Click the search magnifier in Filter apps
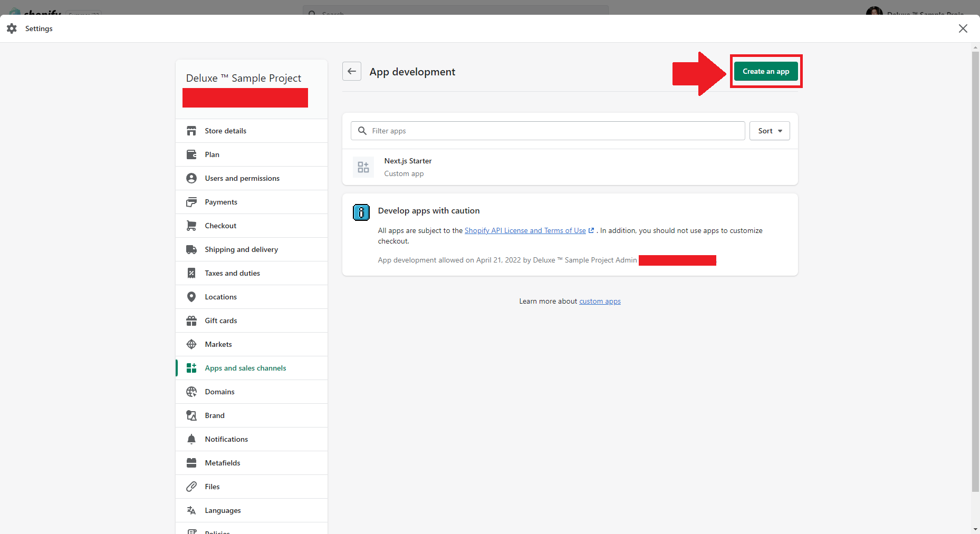 click(362, 131)
